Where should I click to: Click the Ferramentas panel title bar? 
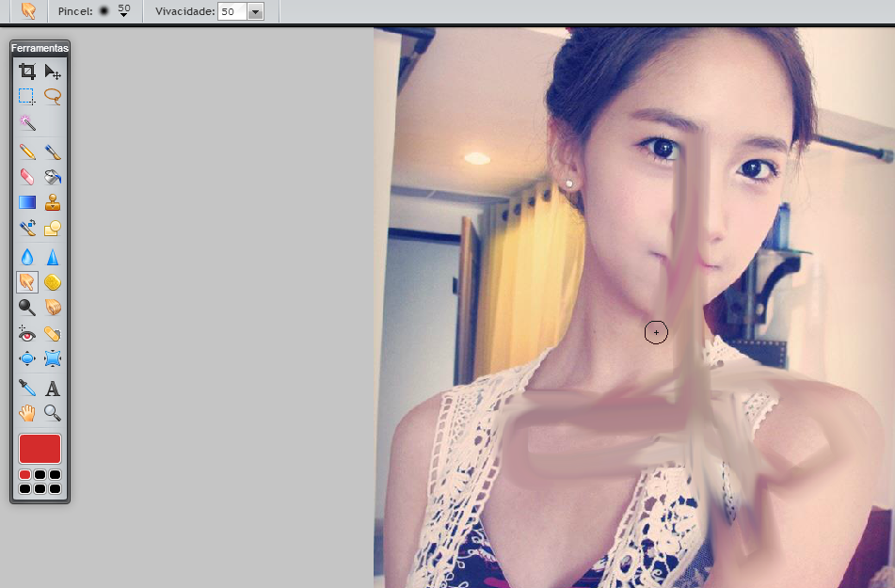click(x=41, y=47)
